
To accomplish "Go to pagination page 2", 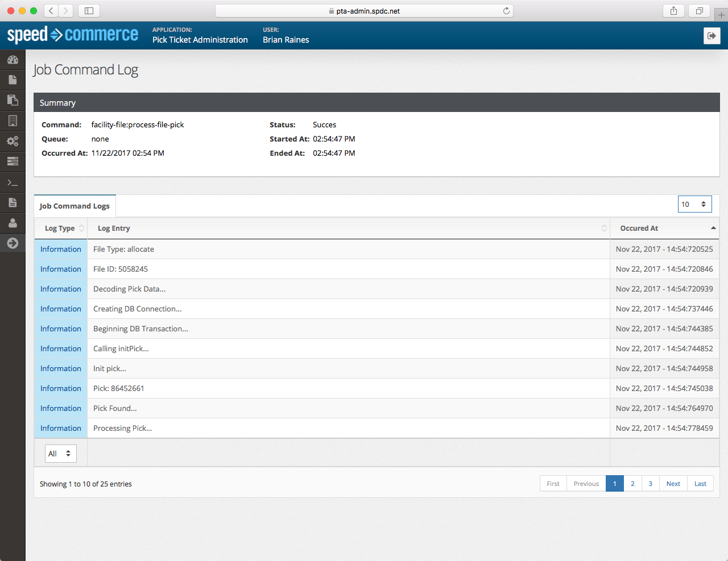I will pos(632,484).
